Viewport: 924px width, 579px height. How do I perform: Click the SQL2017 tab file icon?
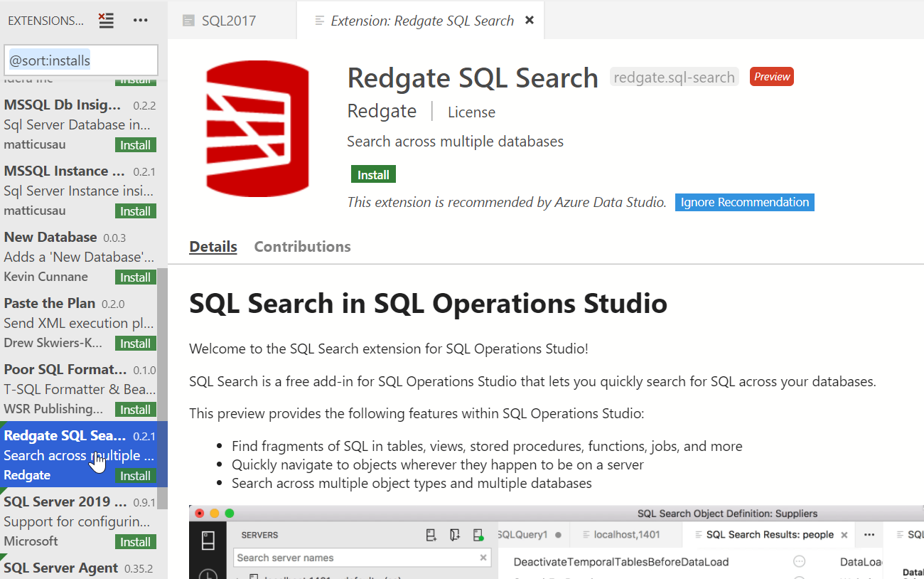coord(188,21)
